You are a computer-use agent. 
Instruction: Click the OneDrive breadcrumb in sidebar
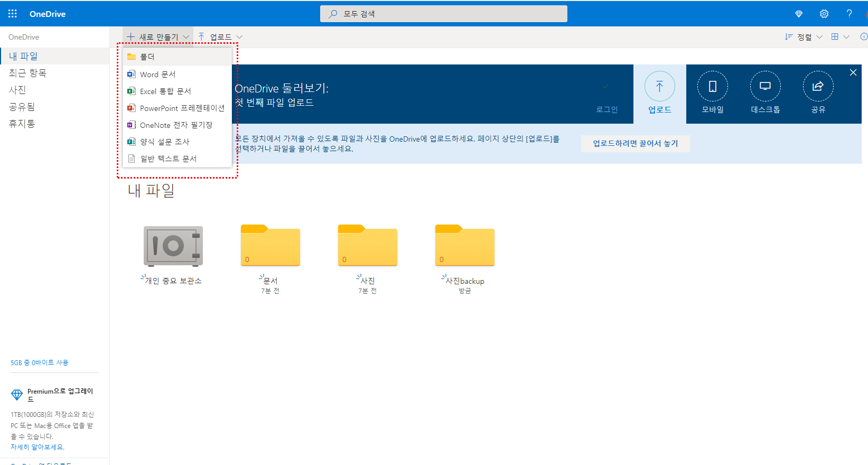click(x=24, y=37)
